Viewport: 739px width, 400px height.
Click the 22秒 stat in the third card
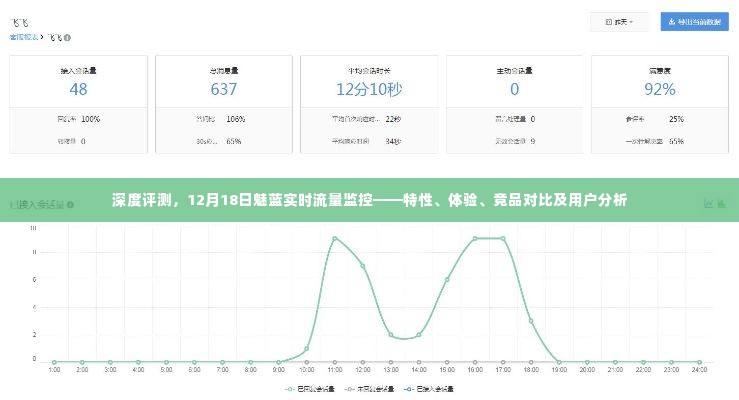(x=393, y=119)
